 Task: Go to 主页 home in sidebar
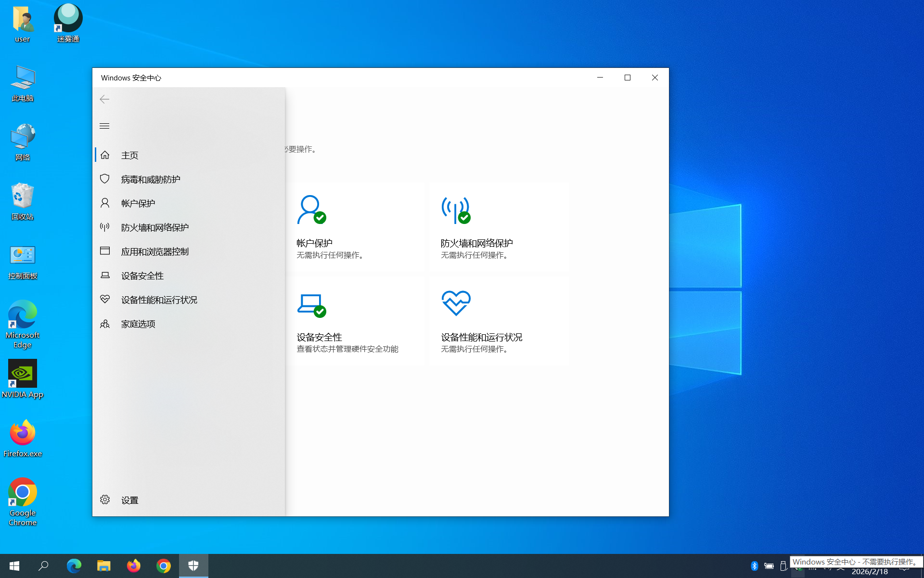click(129, 155)
